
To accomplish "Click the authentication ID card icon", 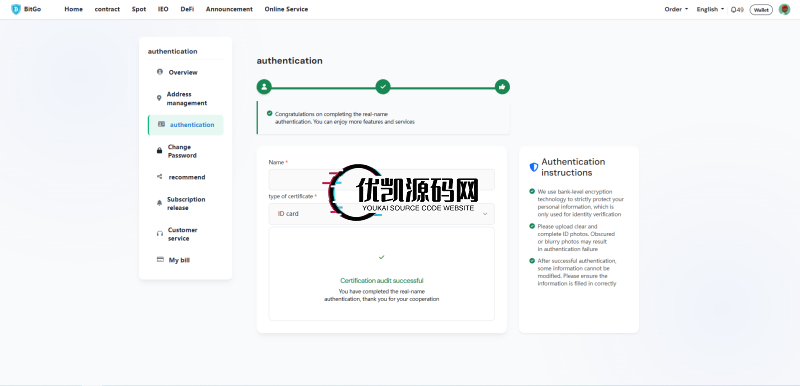I will click(x=161, y=124).
